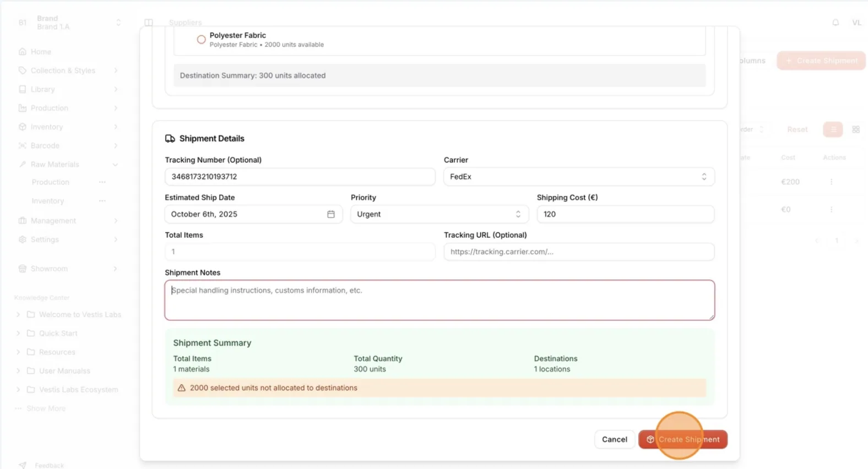Viewport: 868px width, 469px height.
Task: Open actions menu for the €0 row
Action: click(831, 209)
